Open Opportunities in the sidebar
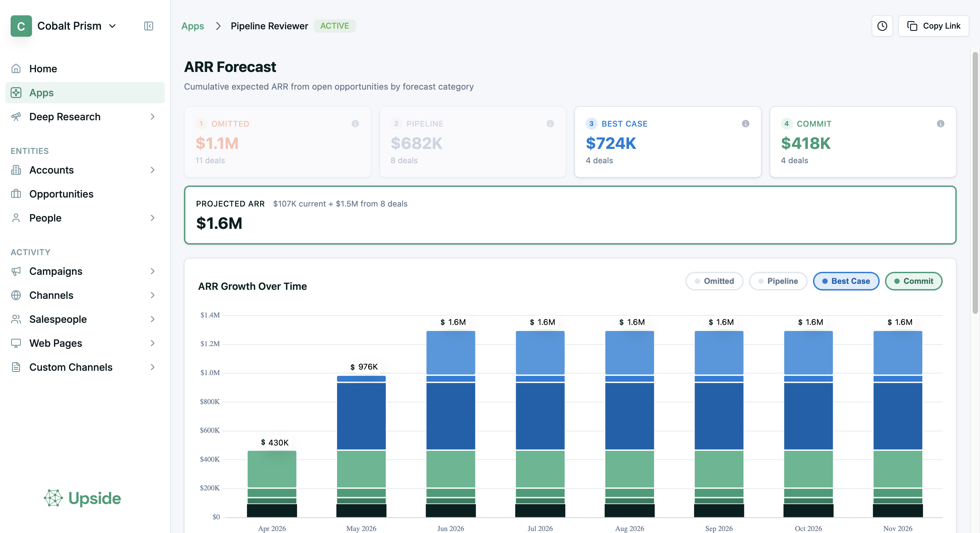 tap(85, 194)
